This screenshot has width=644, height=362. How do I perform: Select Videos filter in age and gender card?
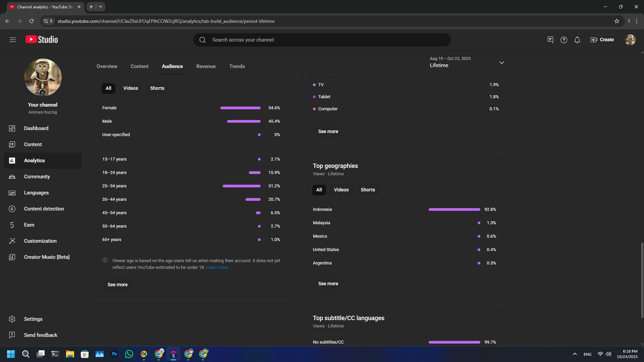click(x=130, y=88)
